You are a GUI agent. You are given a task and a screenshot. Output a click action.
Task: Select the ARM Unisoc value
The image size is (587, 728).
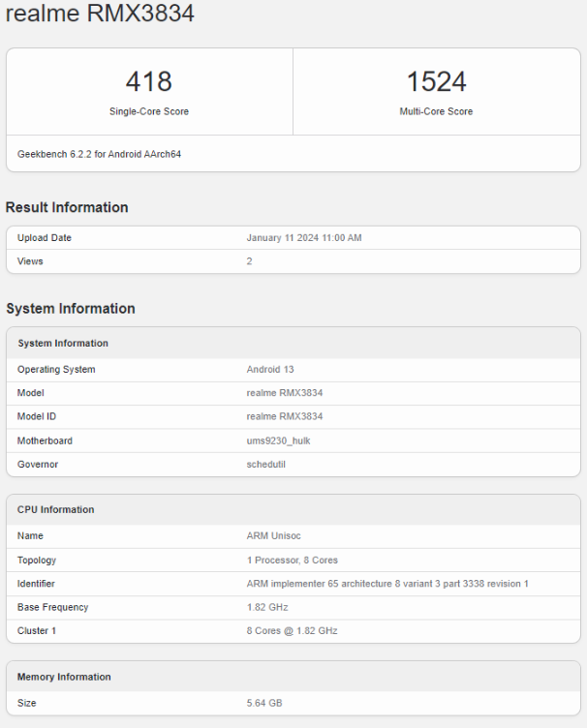pyautogui.click(x=273, y=535)
